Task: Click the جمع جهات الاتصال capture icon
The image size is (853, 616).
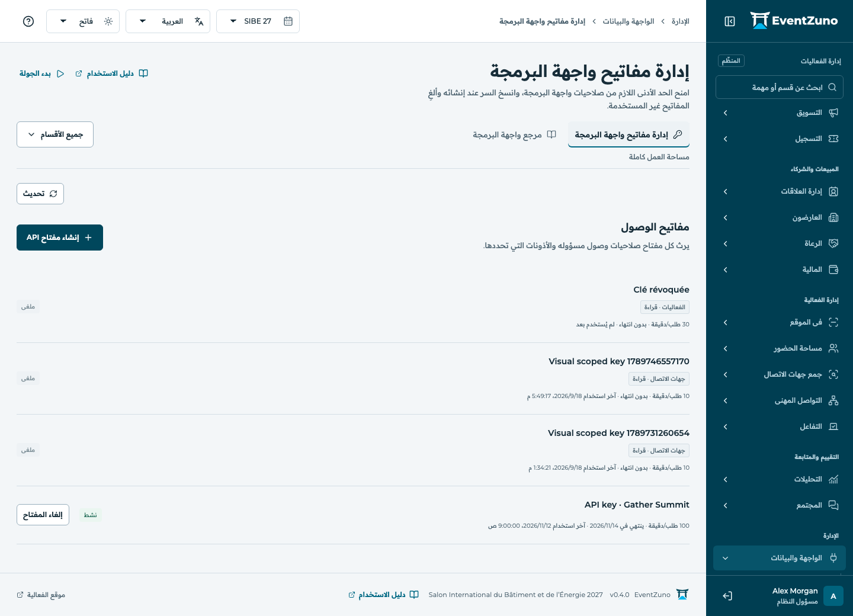Action: pos(833,374)
